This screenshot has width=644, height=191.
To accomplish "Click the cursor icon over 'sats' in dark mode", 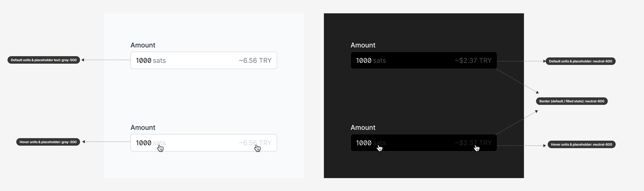I will [x=380, y=148].
